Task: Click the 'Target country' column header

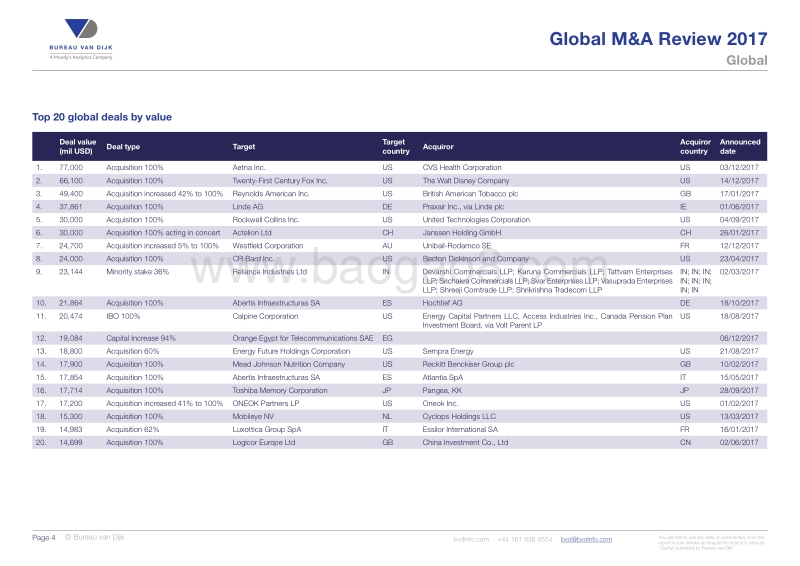Action: 396,146
